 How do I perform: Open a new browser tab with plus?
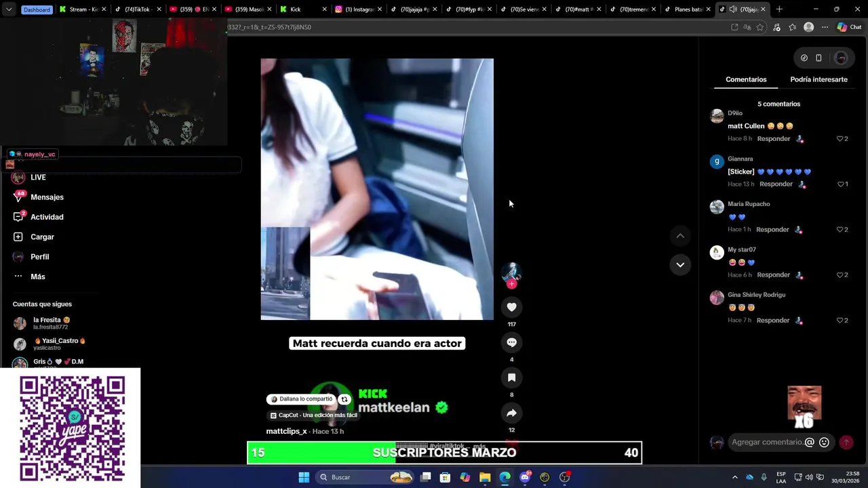(779, 9)
